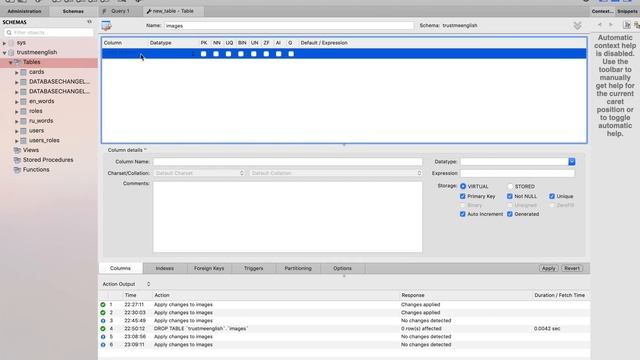Expand the users table node
Viewport: 640px width, 360px height.
coord(17,131)
